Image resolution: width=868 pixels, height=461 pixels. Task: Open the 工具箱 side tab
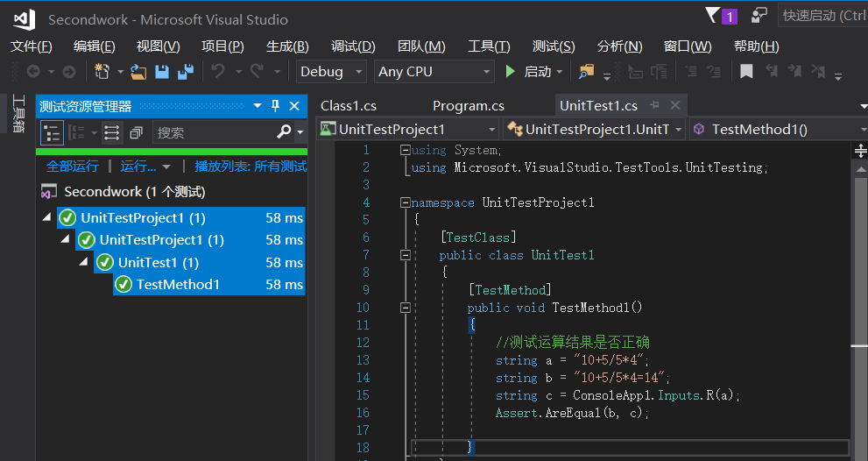tap(18, 113)
